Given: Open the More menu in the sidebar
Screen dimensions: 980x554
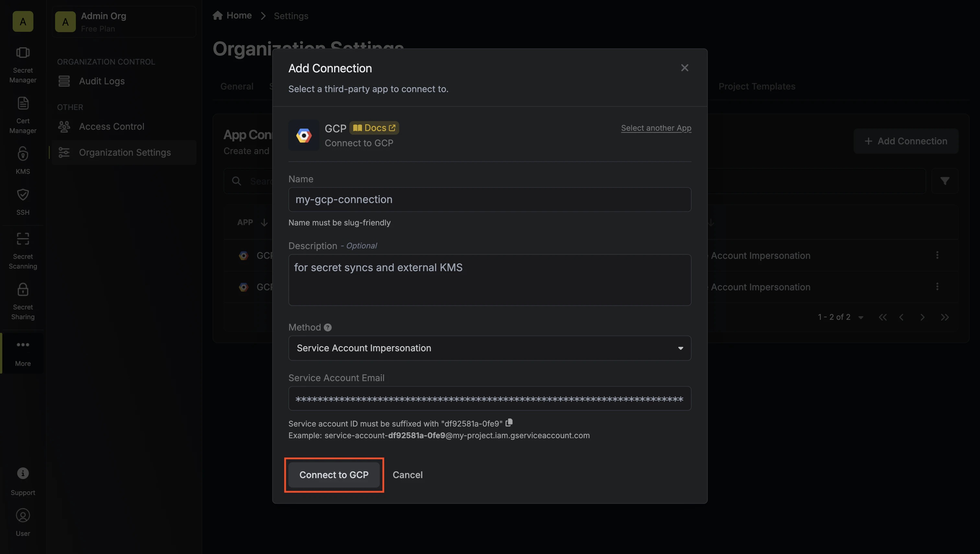Looking at the screenshot, I should [23, 353].
